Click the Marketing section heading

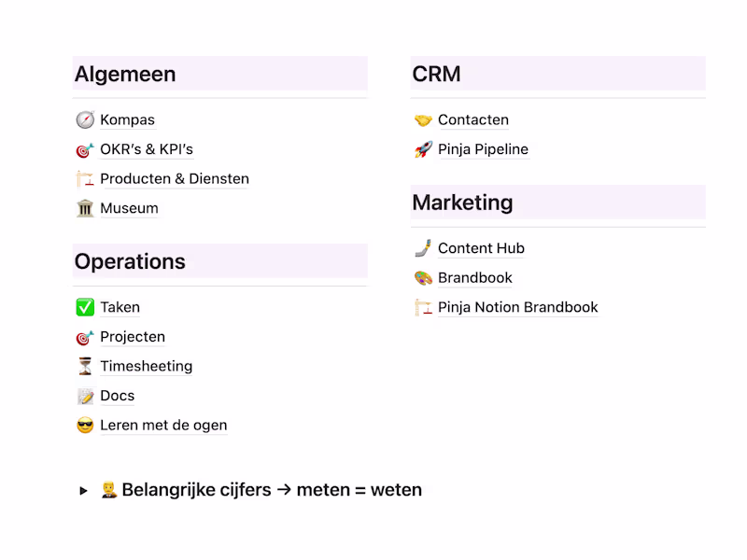coord(462,202)
